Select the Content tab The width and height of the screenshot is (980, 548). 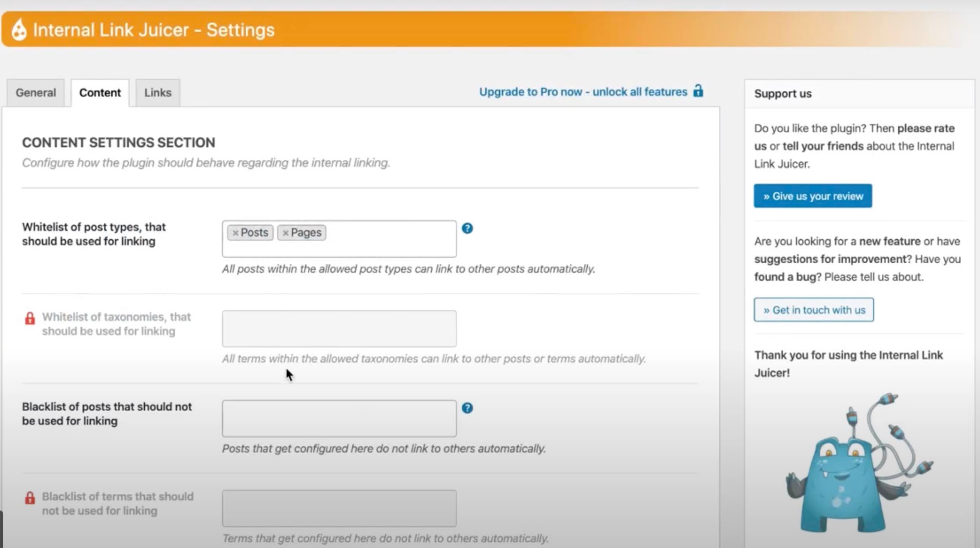click(x=100, y=93)
